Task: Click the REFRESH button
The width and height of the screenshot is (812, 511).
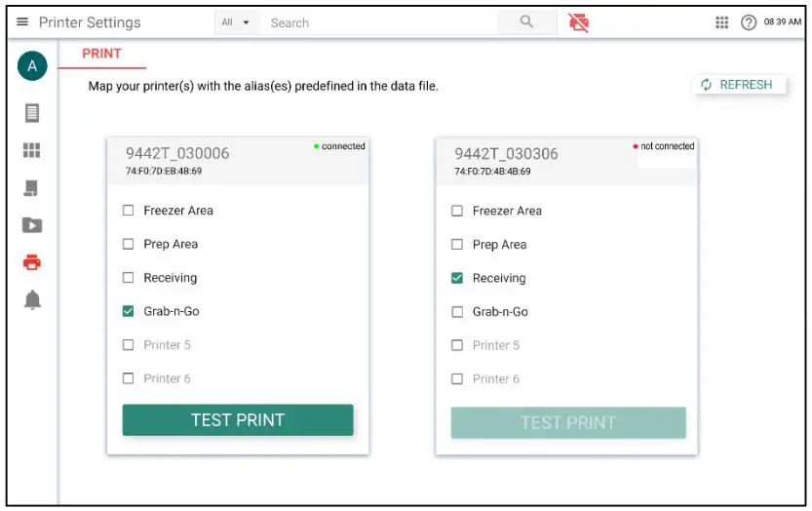Action: (737, 85)
